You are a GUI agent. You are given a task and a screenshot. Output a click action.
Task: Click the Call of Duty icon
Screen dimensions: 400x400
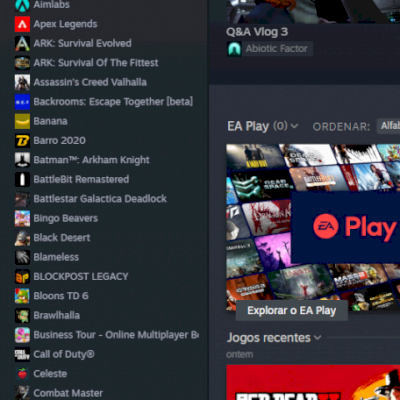pos(22,354)
